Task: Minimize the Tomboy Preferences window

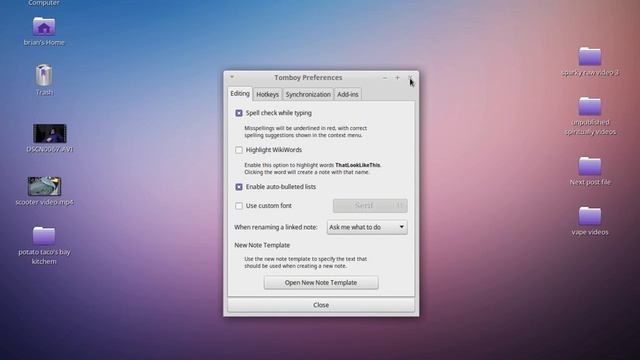Action: pos(384,78)
